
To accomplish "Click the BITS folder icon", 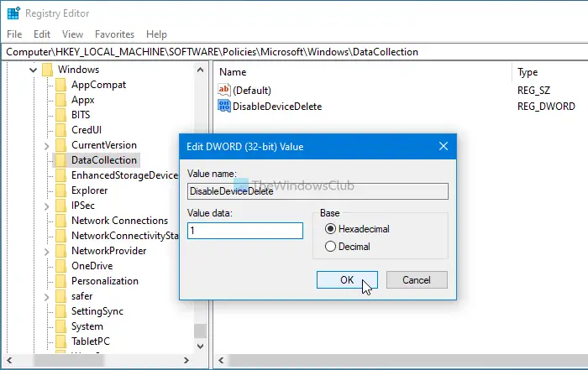I will 60,115.
